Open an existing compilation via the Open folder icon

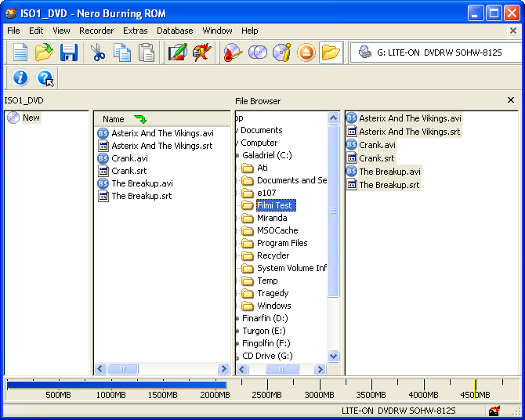44,52
